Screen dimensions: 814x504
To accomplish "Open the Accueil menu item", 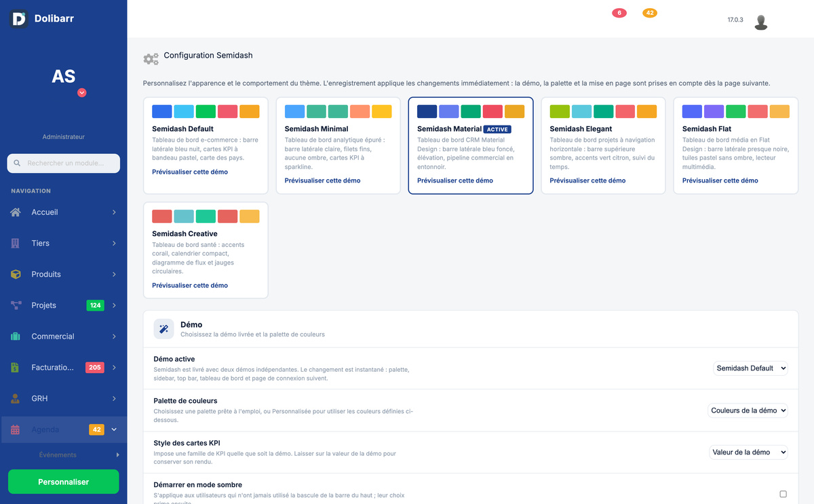I will click(64, 212).
